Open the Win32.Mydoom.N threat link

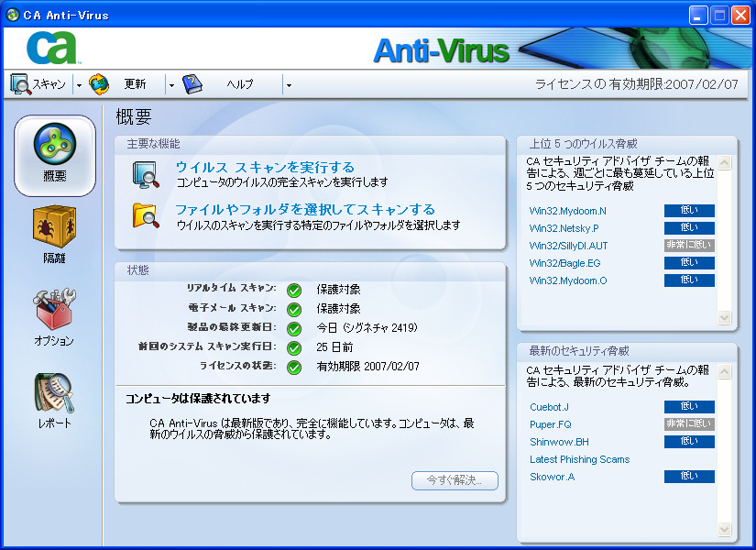click(567, 211)
